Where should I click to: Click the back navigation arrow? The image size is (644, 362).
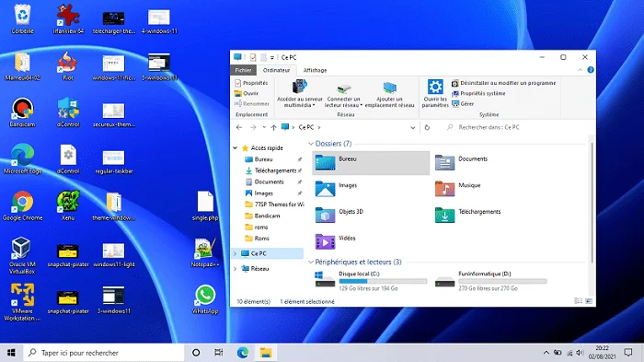point(239,127)
